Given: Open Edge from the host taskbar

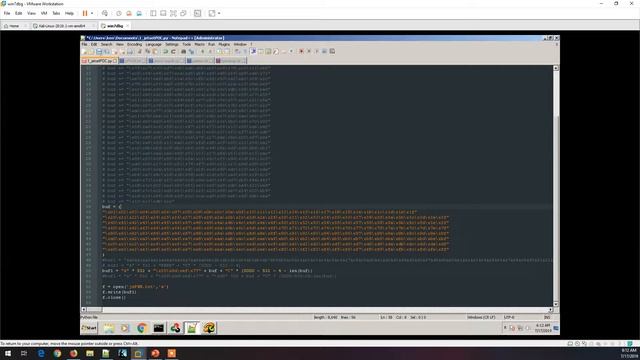Looking at the screenshot, I should [41, 353].
